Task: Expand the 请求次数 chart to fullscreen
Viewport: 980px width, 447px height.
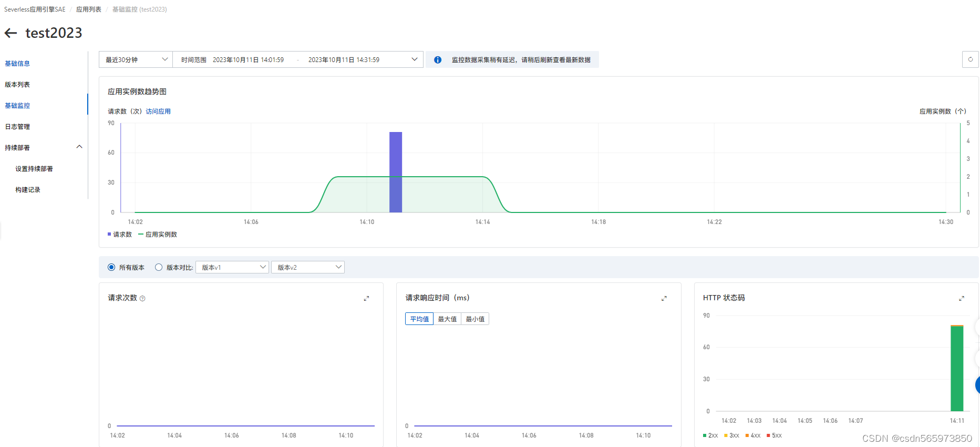Action: (x=366, y=298)
